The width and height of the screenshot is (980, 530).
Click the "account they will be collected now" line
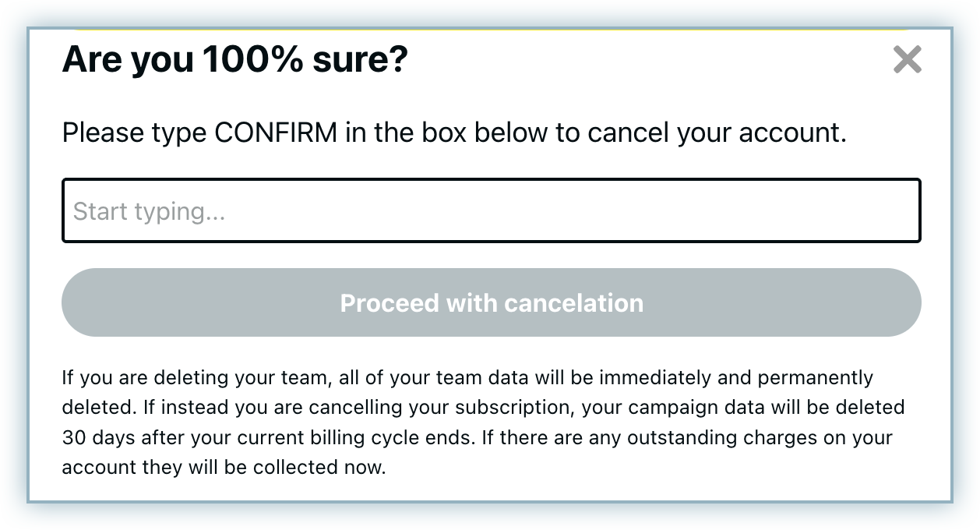[x=224, y=468]
